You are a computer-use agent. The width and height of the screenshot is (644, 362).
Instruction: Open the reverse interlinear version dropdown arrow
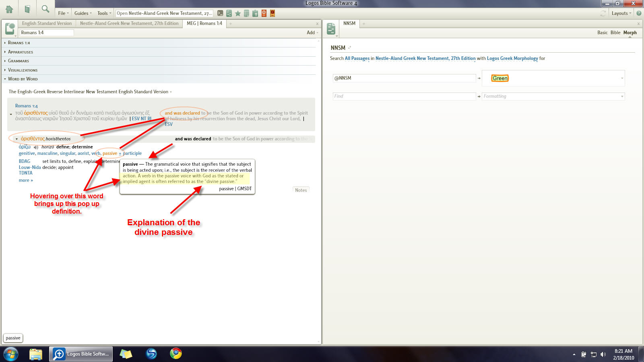click(x=171, y=92)
